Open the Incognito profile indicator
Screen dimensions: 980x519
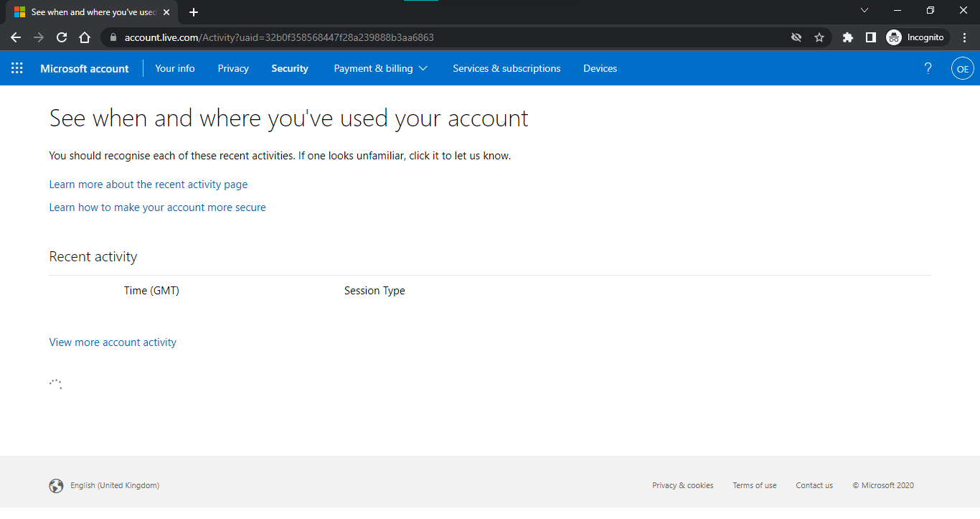(x=918, y=37)
